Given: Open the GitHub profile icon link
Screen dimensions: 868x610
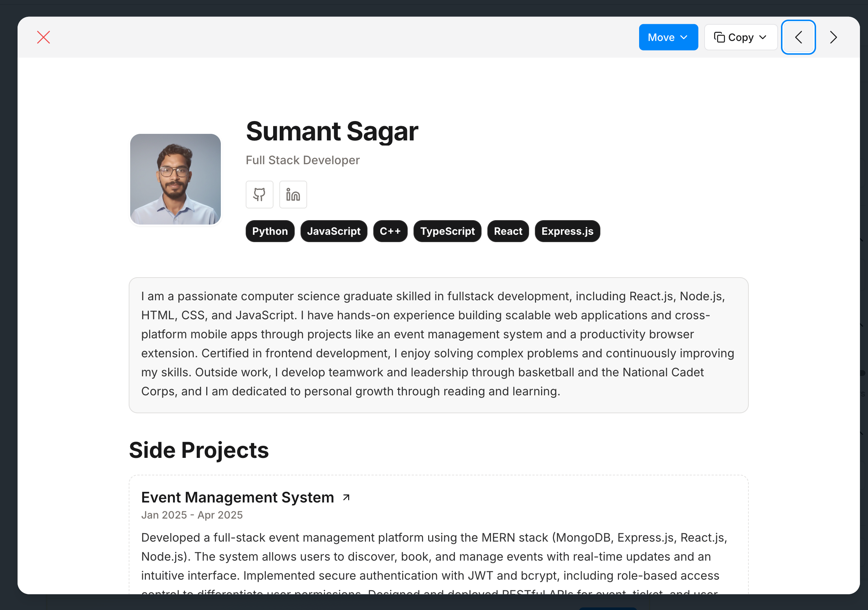Looking at the screenshot, I should (259, 195).
